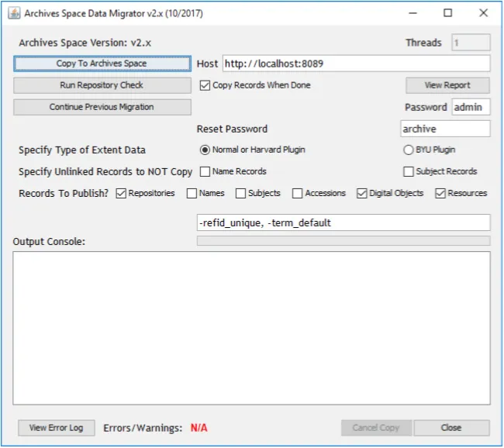504x448 pixels.
Task: Open the View Report button
Action: click(447, 85)
